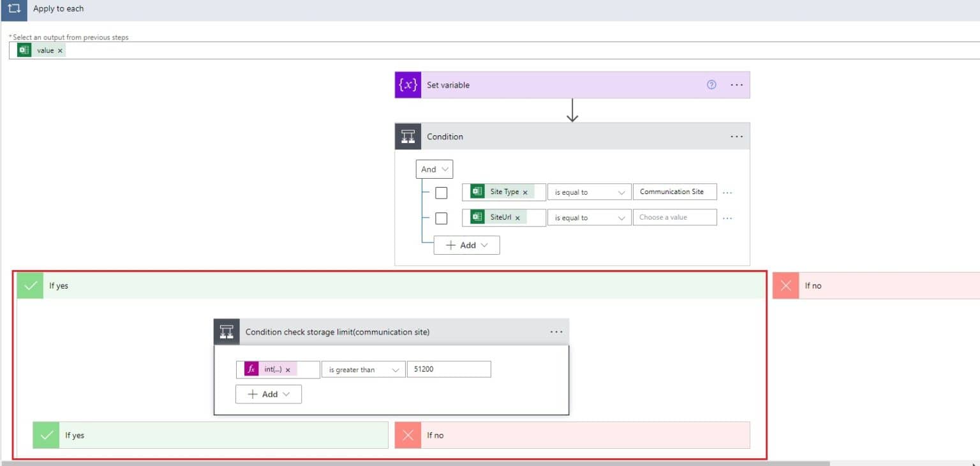Open Site Type row options ellipsis

pyautogui.click(x=727, y=192)
